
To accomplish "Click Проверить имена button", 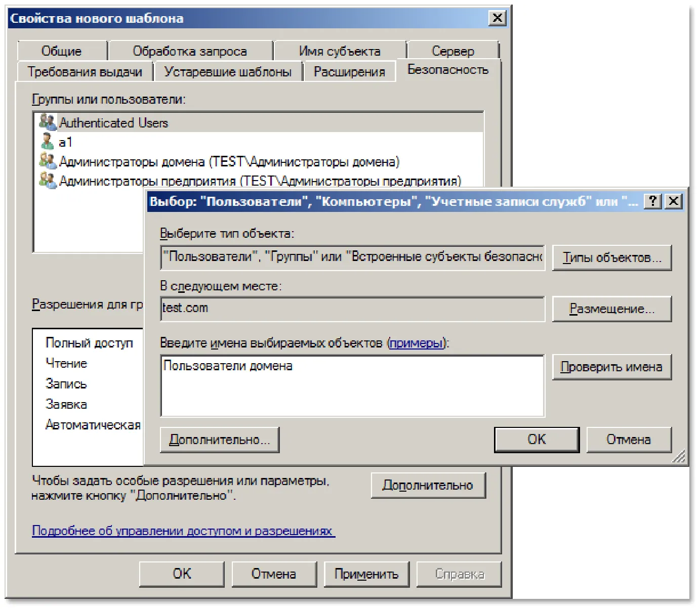I will coord(612,367).
